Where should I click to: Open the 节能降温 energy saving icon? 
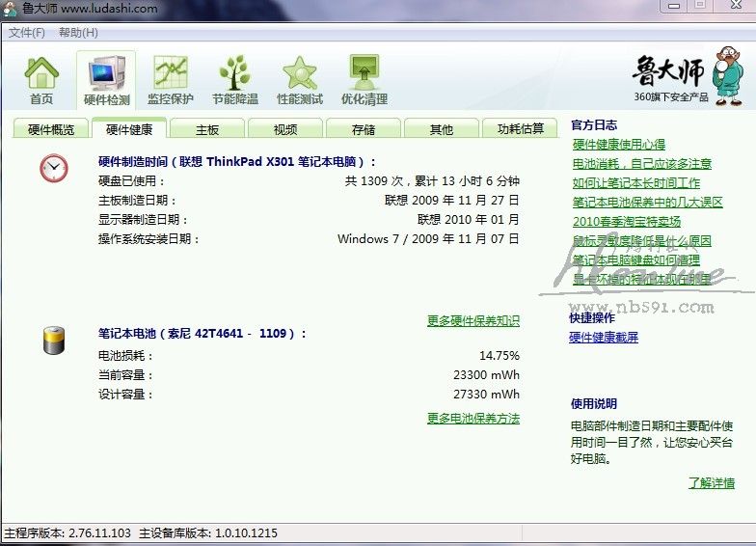pyautogui.click(x=235, y=80)
